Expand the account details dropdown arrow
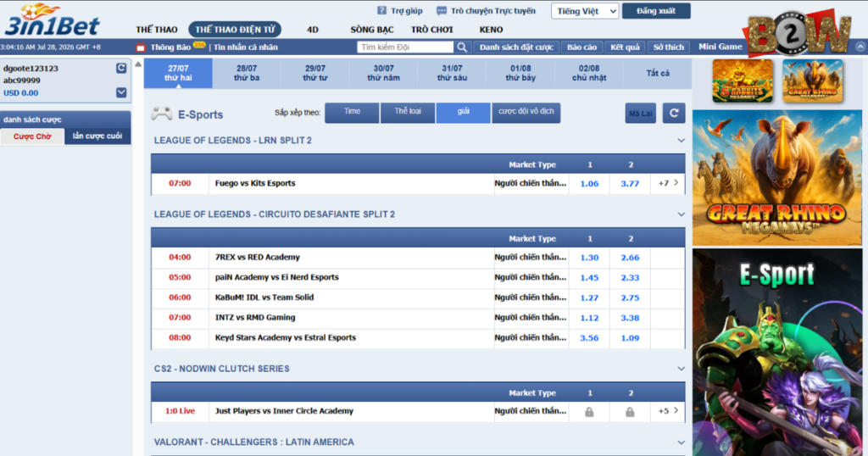This screenshot has width=868, height=456. 121,92
